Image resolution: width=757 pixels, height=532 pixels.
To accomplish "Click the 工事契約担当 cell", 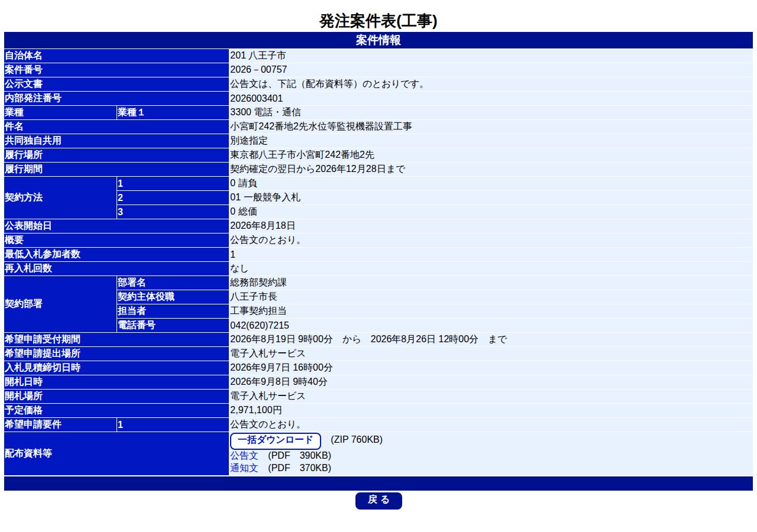I will click(x=491, y=311).
